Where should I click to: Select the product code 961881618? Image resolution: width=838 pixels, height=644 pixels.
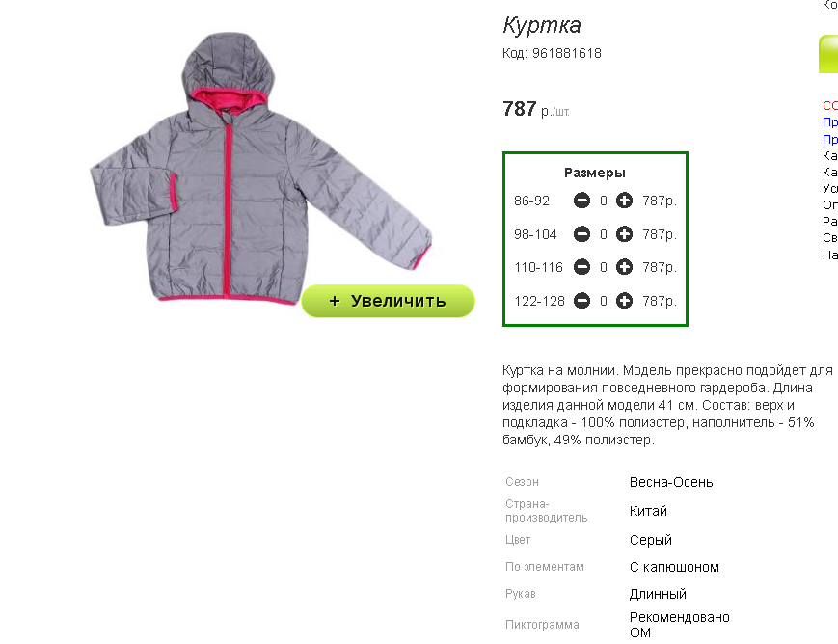(x=566, y=53)
